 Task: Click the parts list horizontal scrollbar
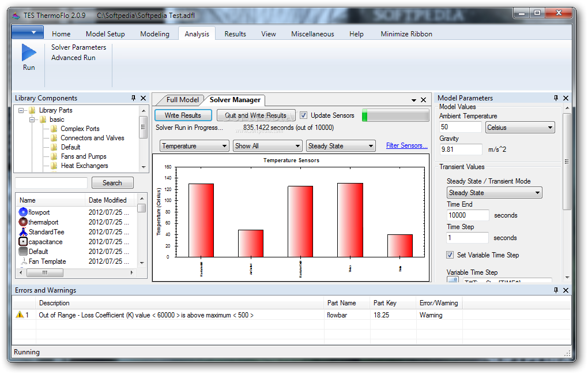[x=76, y=272]
